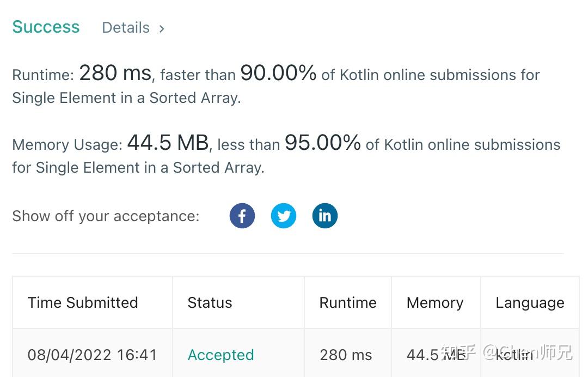
Task: Click the Time Submitted column header
Action: pyautogui.click(x=83, y=302)
